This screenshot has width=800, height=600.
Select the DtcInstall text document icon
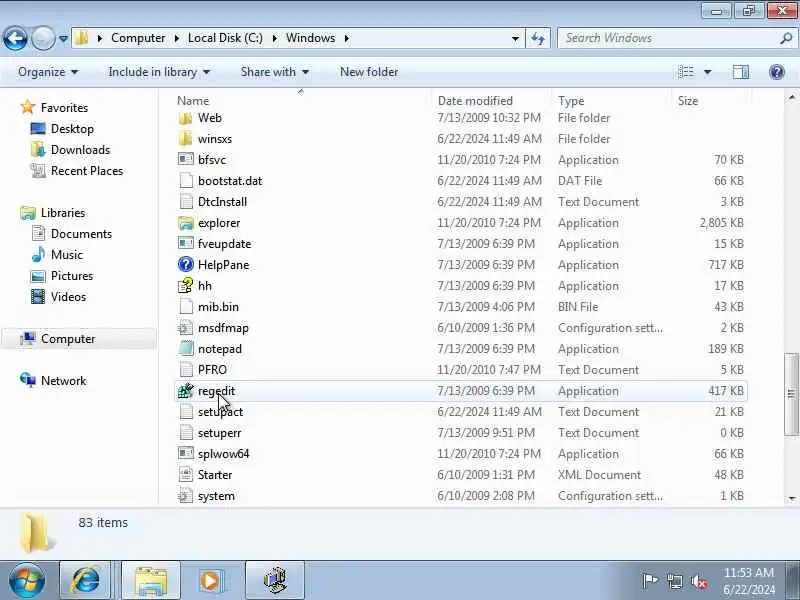(186, 202)
